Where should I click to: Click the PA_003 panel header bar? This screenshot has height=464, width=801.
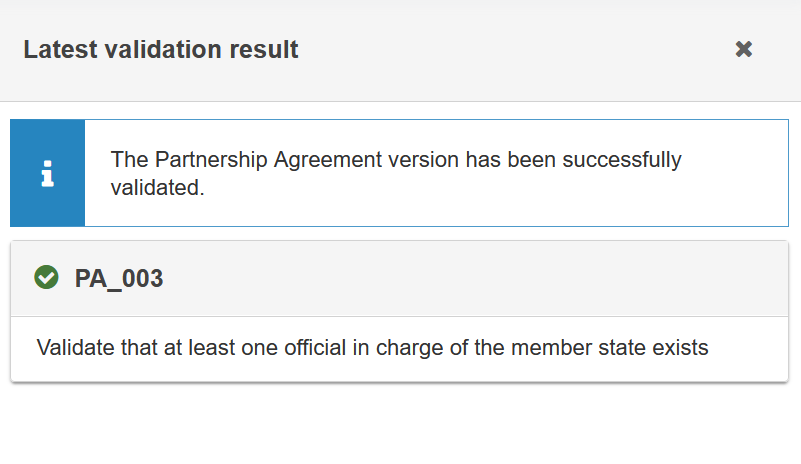tap(399, 279)
